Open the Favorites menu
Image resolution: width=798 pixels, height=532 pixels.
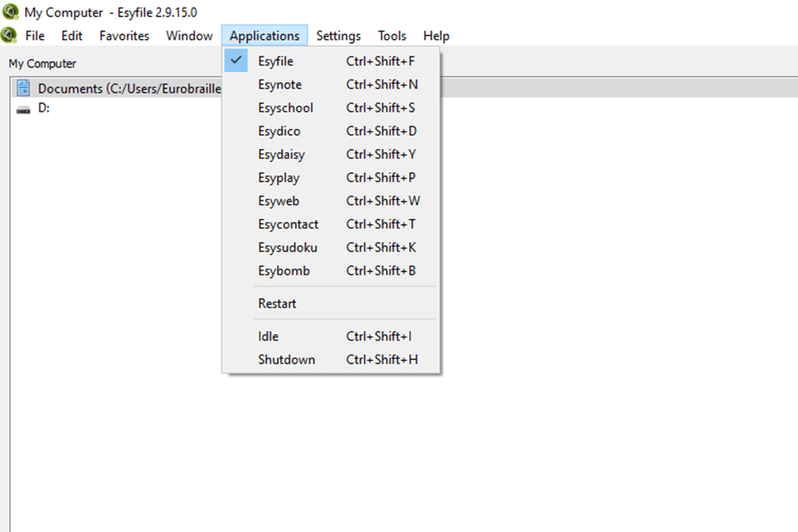click(124, 35)
